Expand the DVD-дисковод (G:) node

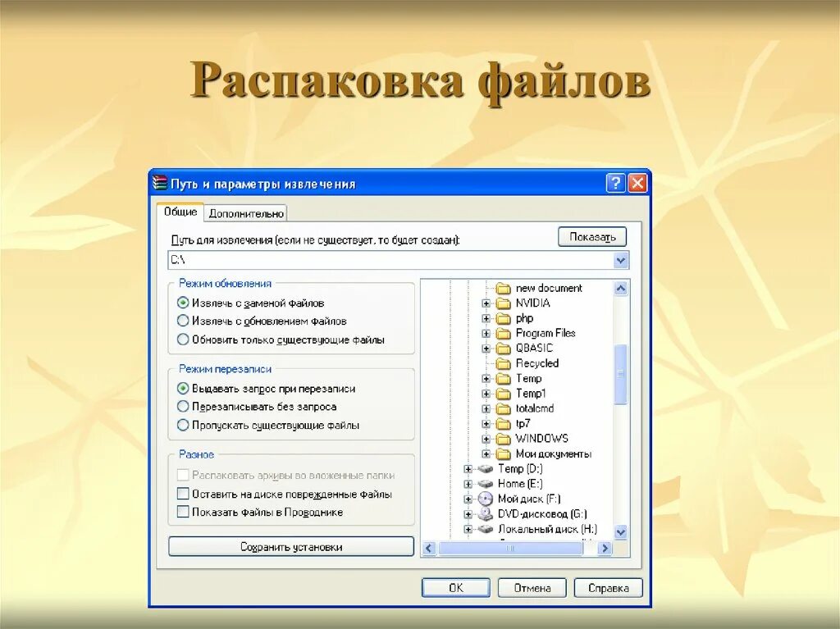pos(468,514)
